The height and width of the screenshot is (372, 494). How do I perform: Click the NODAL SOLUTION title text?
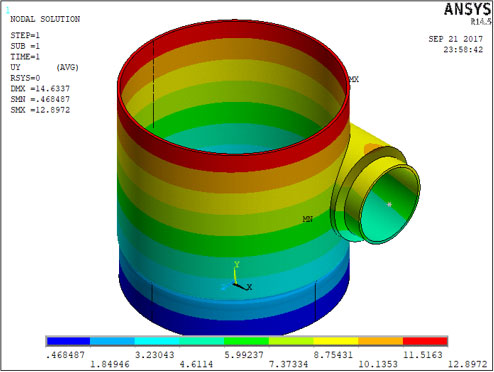(45, 19)
